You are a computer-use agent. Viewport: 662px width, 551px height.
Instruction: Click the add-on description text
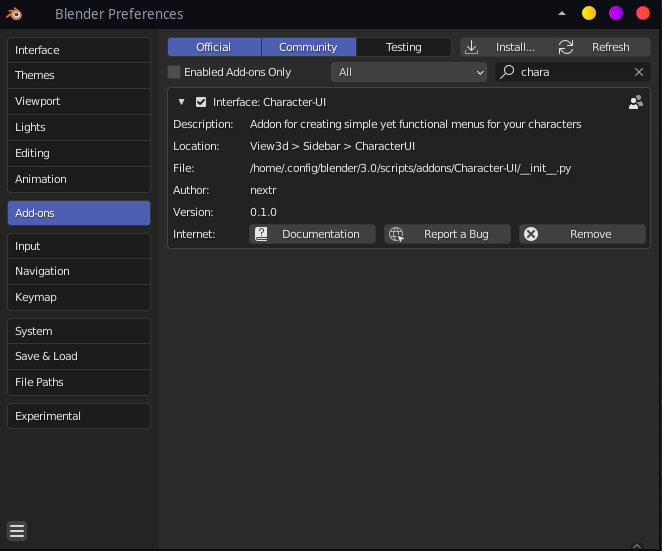415,124
